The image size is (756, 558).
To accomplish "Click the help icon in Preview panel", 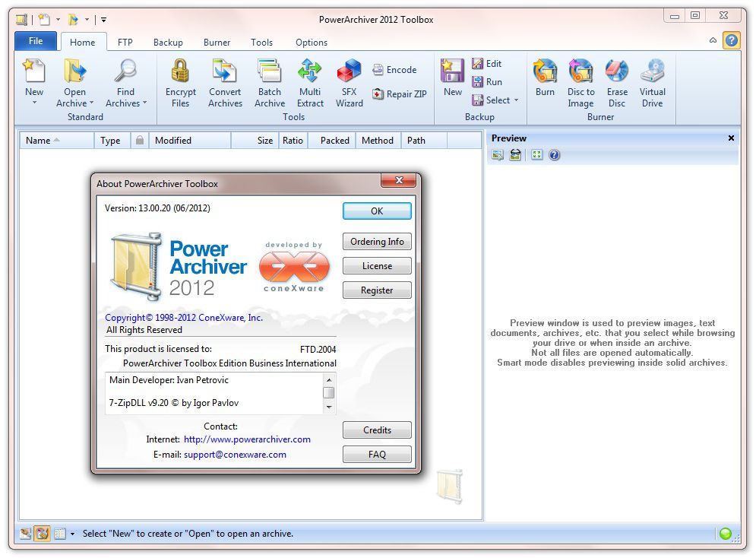I will [x=555, y=155].
